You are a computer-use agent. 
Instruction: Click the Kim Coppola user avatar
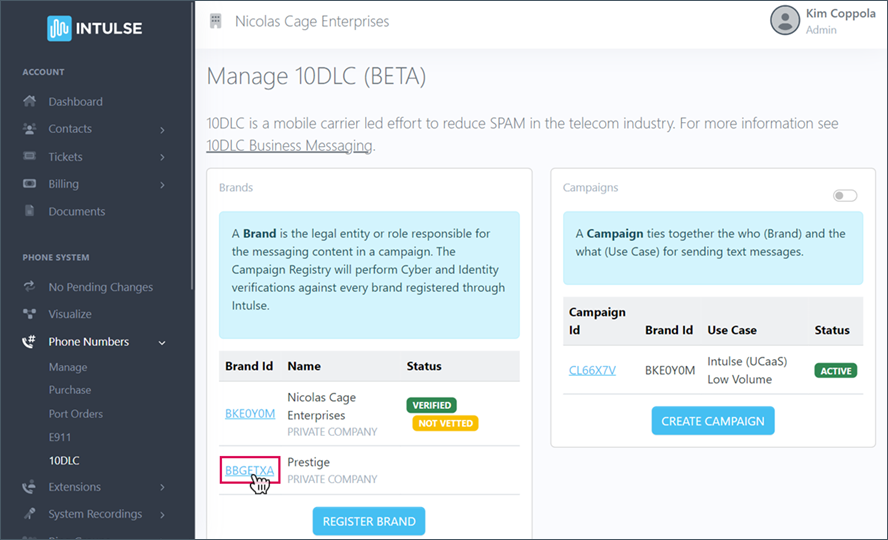[785, 20]
